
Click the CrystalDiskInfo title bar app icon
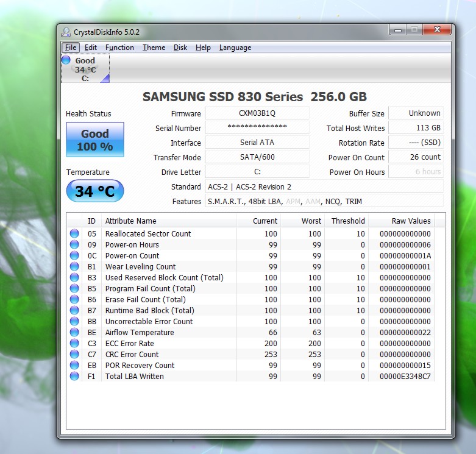tap(66, 32)
